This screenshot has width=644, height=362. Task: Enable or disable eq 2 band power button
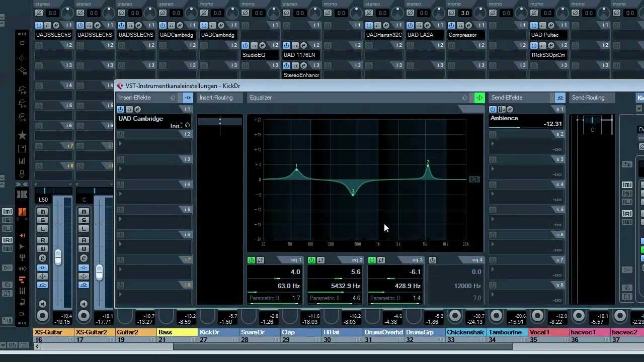coord(311,260)
